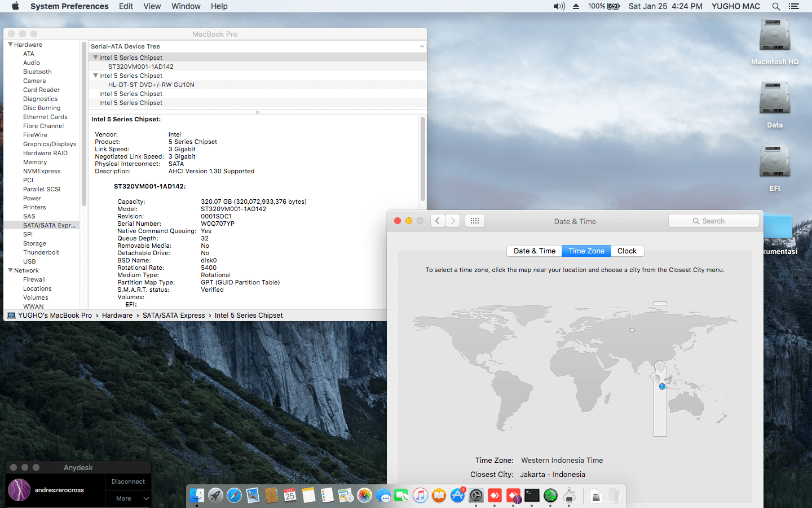Open Spotlight search in the menu bar
The image size is (812, 508).
coord(776,6)
